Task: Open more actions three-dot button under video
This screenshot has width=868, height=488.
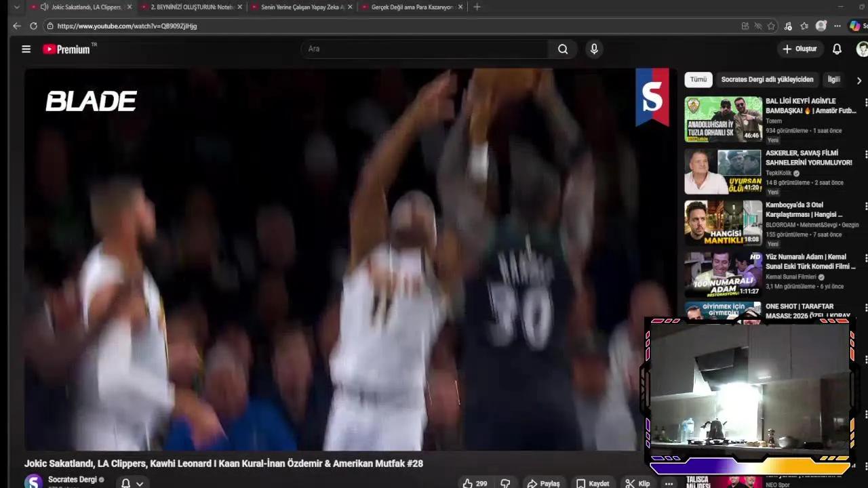Action: [x=669, y=483]
